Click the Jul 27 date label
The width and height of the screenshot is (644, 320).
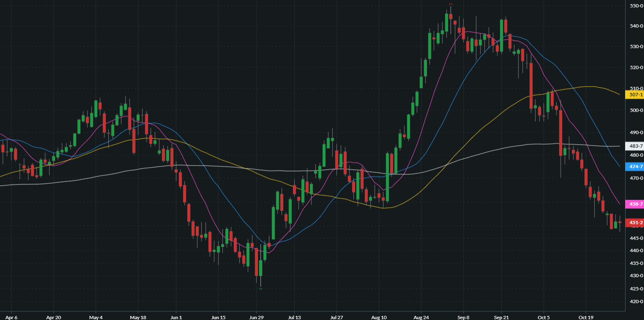[x=337, y=317]
